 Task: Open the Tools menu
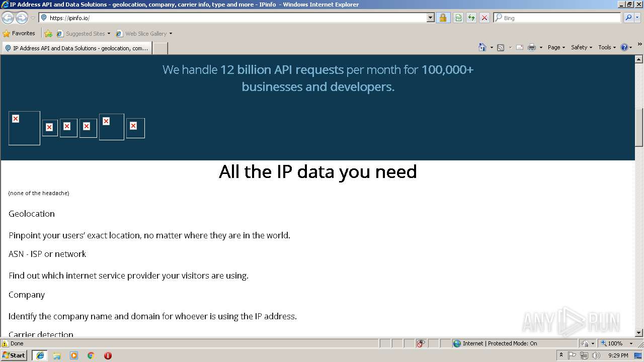click(607, 47)
